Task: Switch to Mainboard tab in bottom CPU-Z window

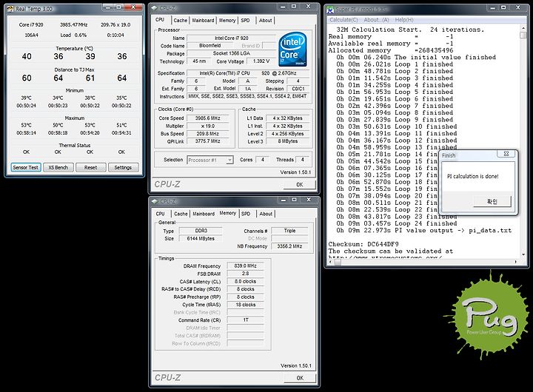Action: coord(204,214)
